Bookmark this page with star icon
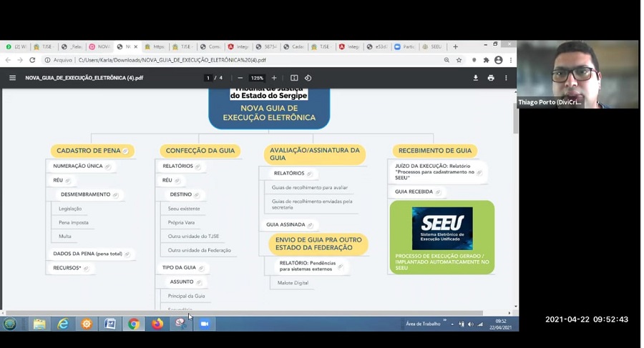 click(459, 61)
